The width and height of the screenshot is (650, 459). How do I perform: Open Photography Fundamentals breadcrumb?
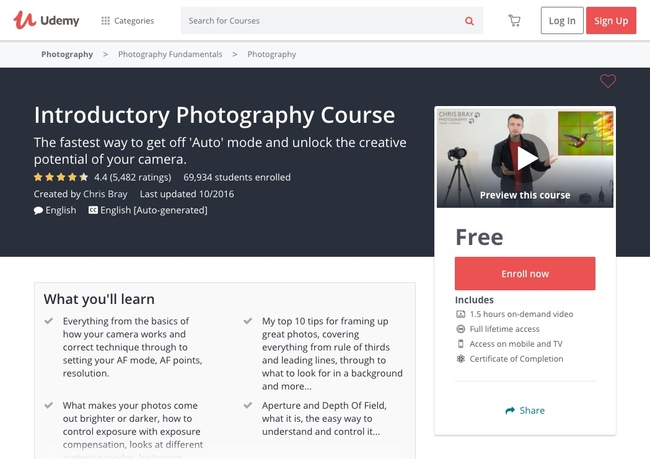tap(170, 54)
